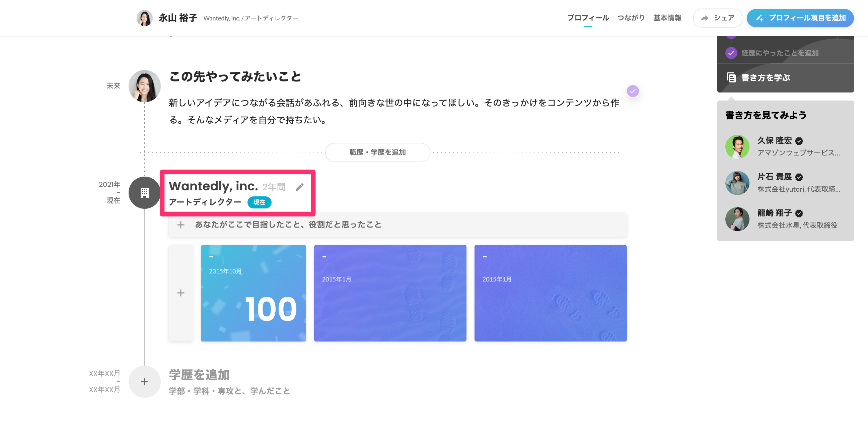Click the building icon on the timeline

coord(145,193)
